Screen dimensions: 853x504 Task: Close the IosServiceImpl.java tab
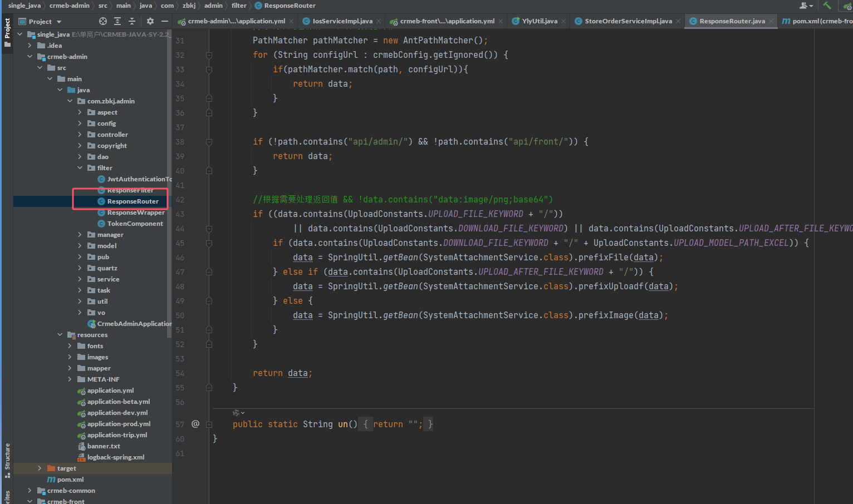[x=379, y=21]
